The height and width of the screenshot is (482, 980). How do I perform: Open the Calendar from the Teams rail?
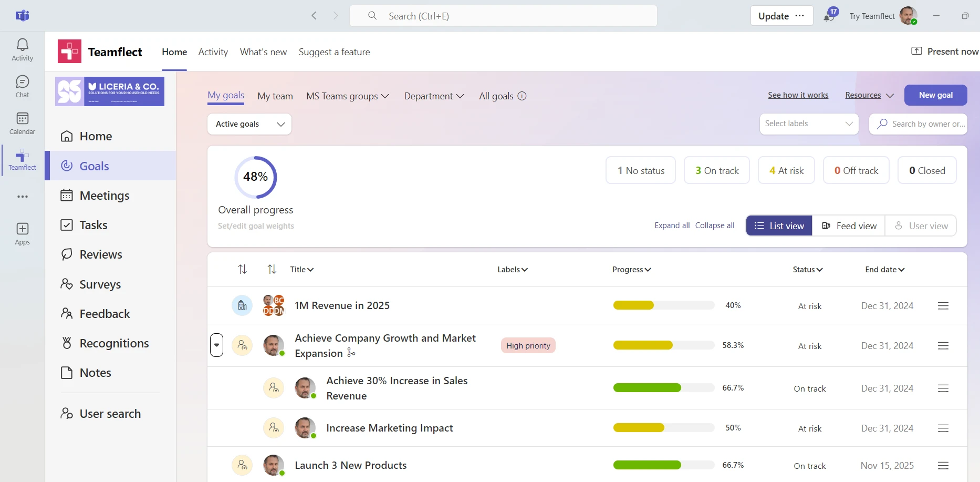22,122
